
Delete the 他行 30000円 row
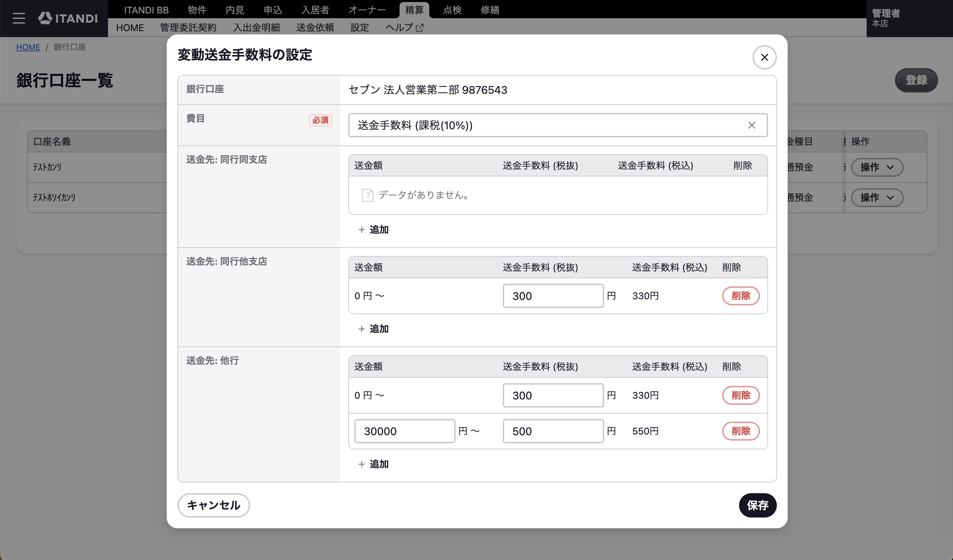pos(741,431)
